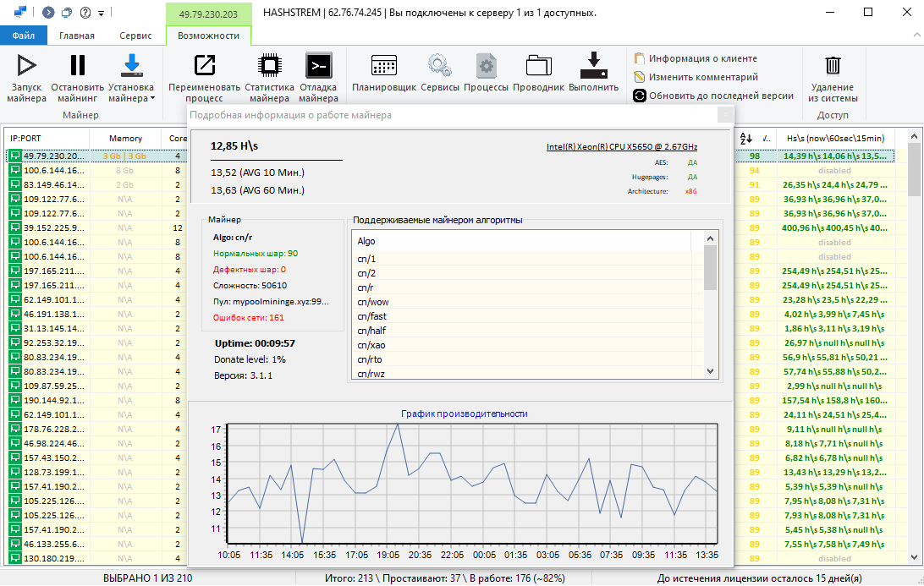The height and width of the screenshot is (586, 924).
Task: Open Статистика майнера
Action: (269, 78)
